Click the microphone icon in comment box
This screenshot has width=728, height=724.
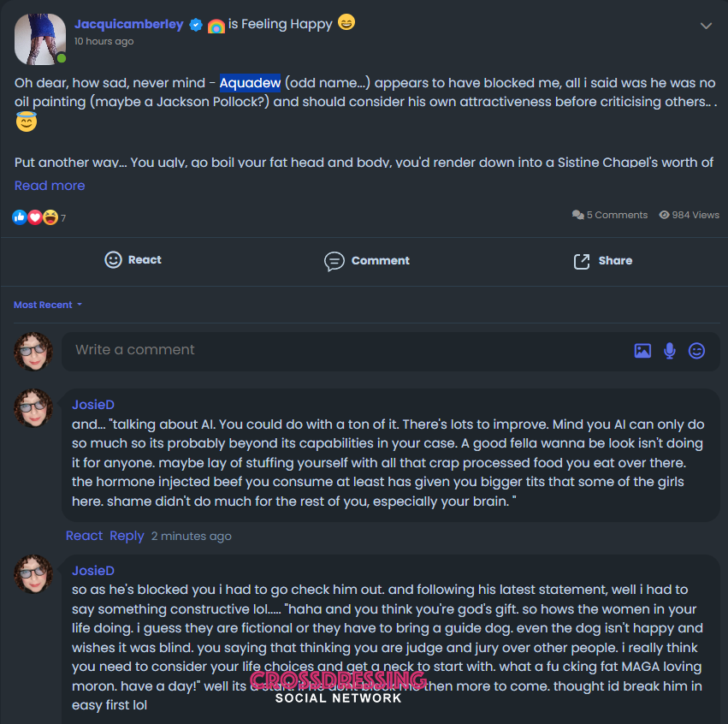tap(670, 350)
